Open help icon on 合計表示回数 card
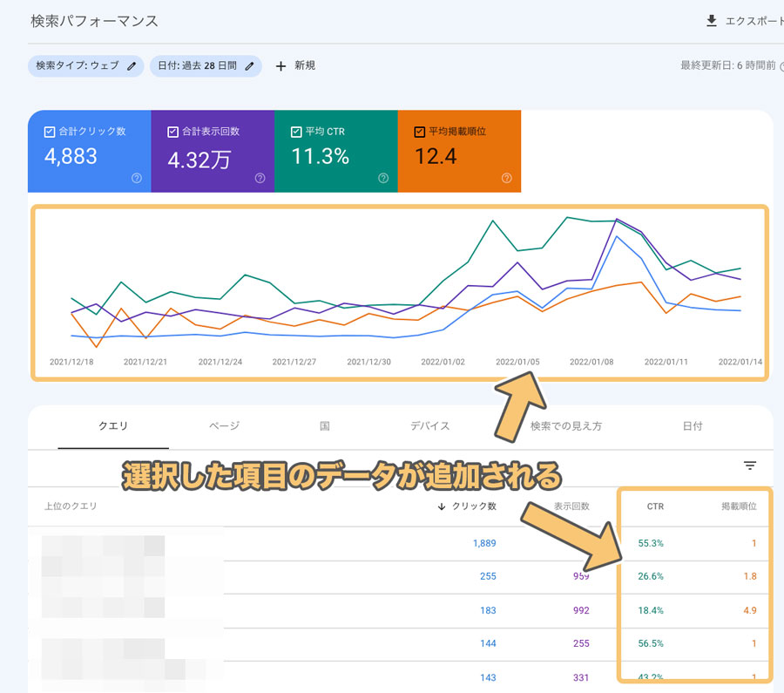Viewport: 784px width, 693px height. click(x=260, y=178)
